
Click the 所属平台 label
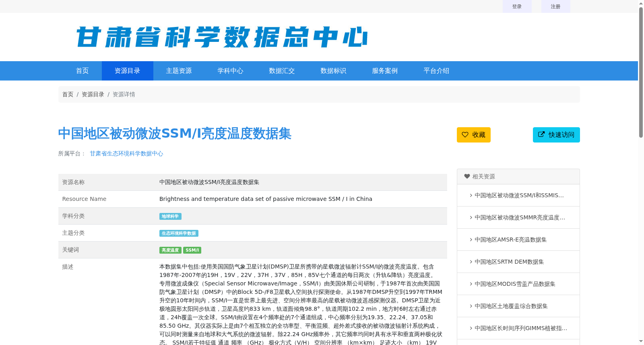72,154
